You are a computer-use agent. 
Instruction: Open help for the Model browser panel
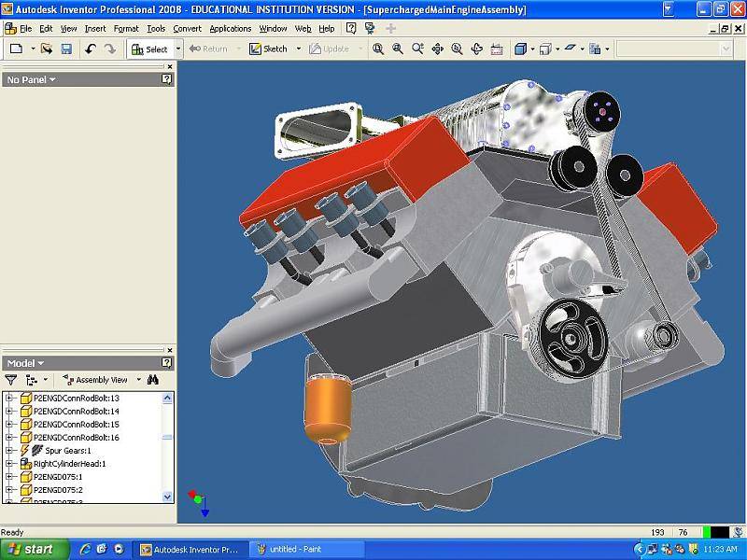[166, 363]
